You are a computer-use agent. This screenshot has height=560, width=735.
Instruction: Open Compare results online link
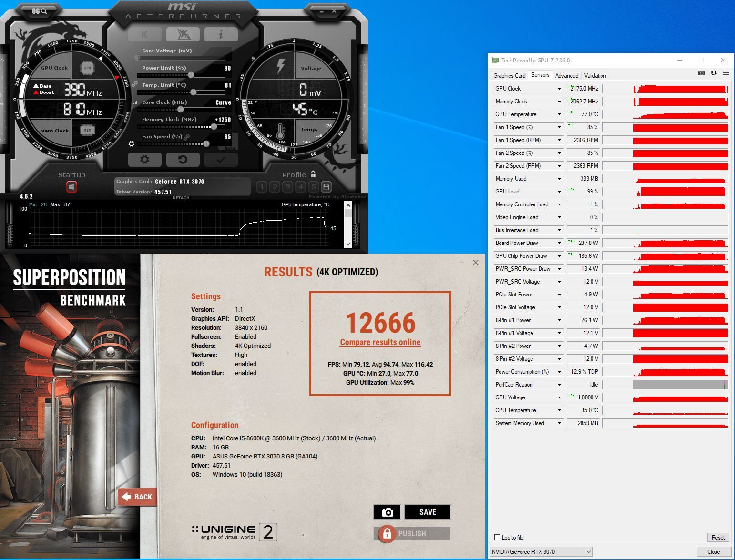pyautogui.click(x=380, y=342)
